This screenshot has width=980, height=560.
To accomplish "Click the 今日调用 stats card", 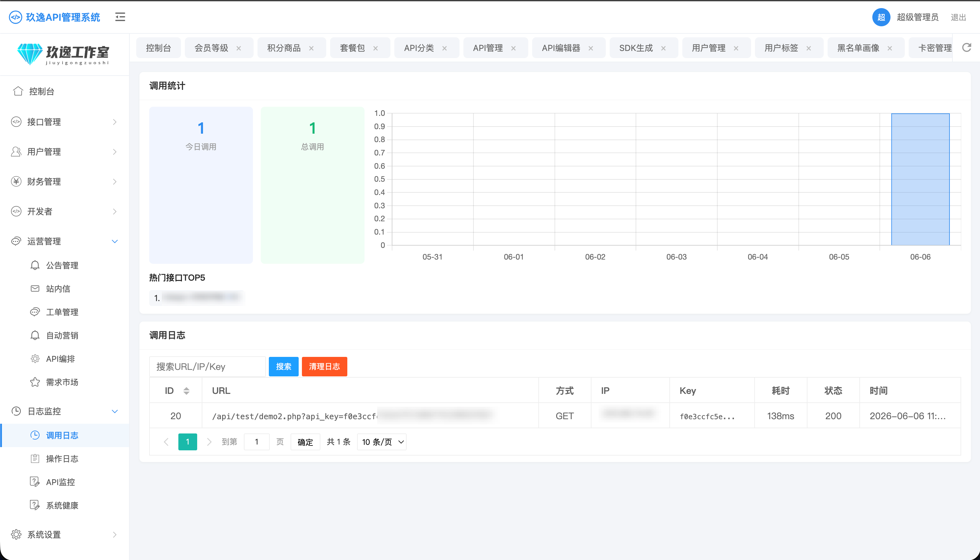I will [201, 185].
